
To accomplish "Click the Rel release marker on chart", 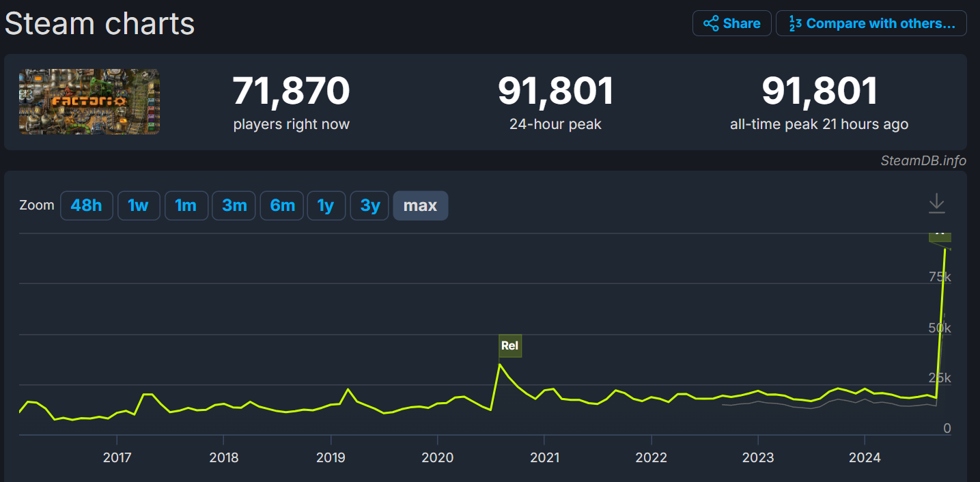I will pyautogui.click(x=510, y=345).
